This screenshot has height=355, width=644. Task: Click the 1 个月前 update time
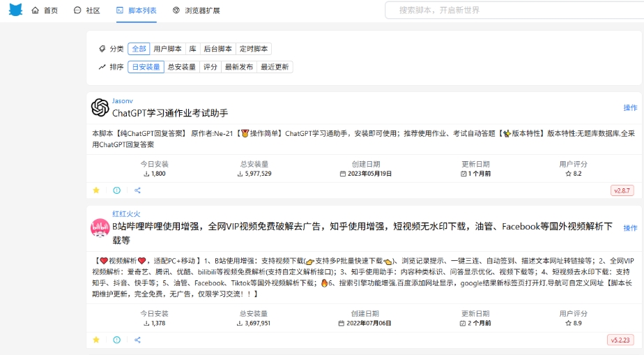480,174
